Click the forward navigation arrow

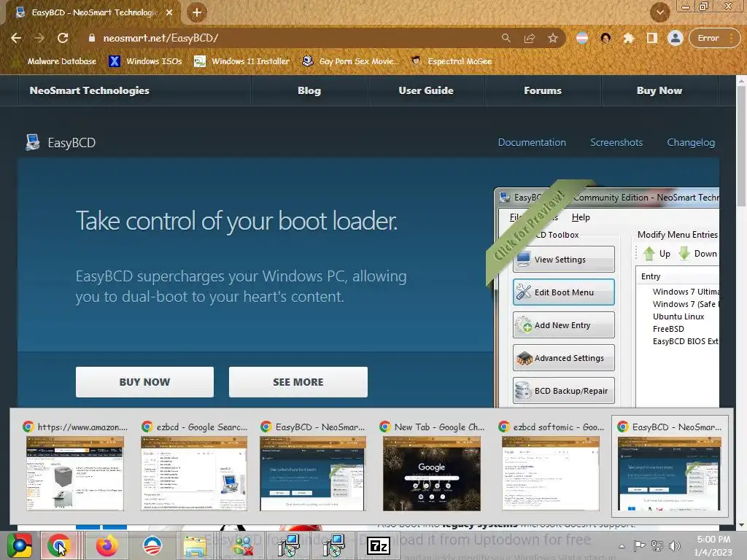(39, 38)
